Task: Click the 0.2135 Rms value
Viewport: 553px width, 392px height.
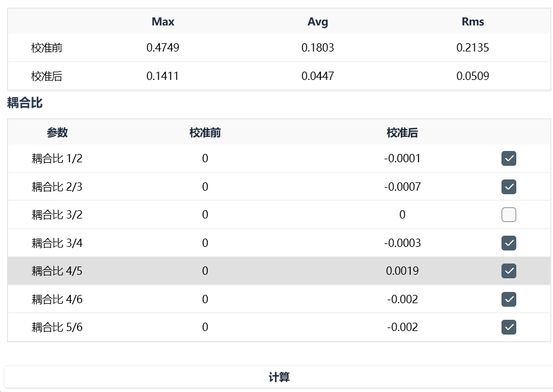Action: [472, 47]
